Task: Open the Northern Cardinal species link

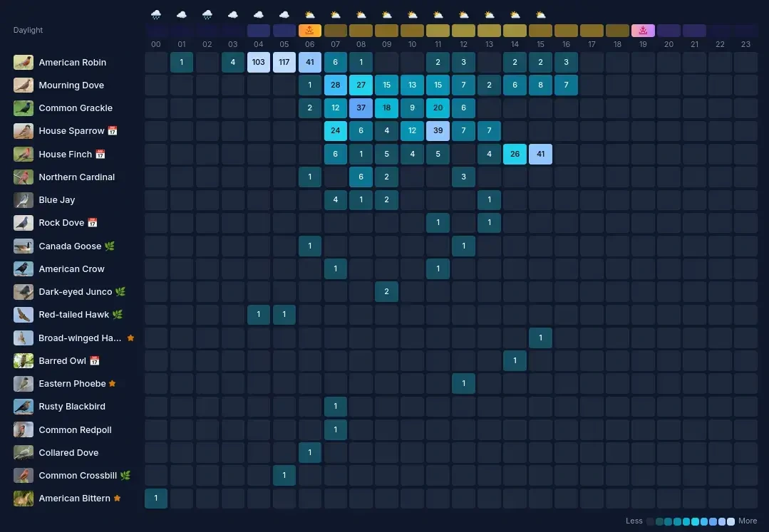Action: [x=76, y=177]
